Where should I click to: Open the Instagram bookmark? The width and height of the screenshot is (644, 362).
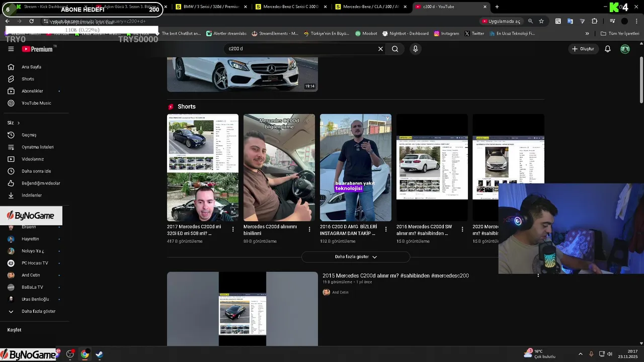[x=446, y=34]
